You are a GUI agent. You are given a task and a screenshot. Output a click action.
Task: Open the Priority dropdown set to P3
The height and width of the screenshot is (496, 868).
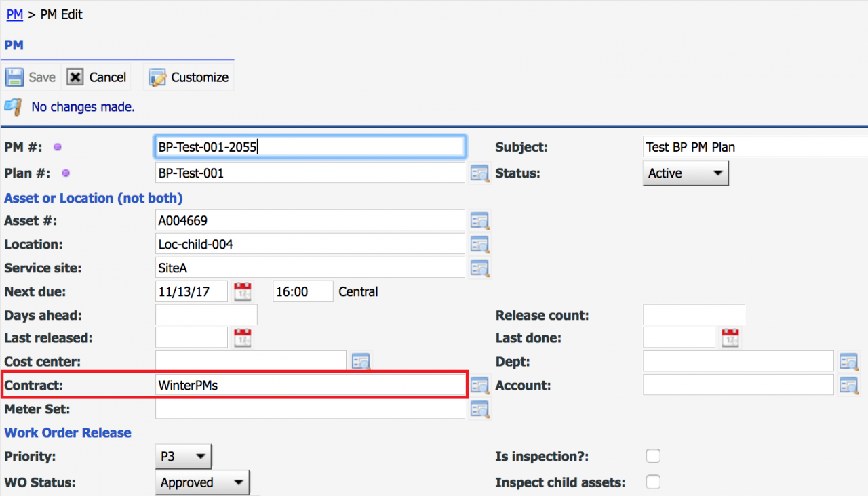pyautogui.click(x=183, y=457)
